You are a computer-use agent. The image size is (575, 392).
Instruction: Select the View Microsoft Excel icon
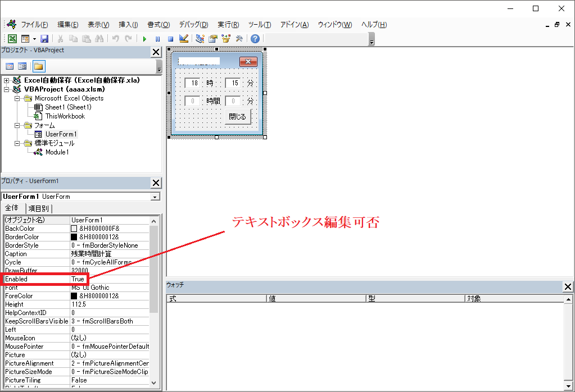[12, 38]
